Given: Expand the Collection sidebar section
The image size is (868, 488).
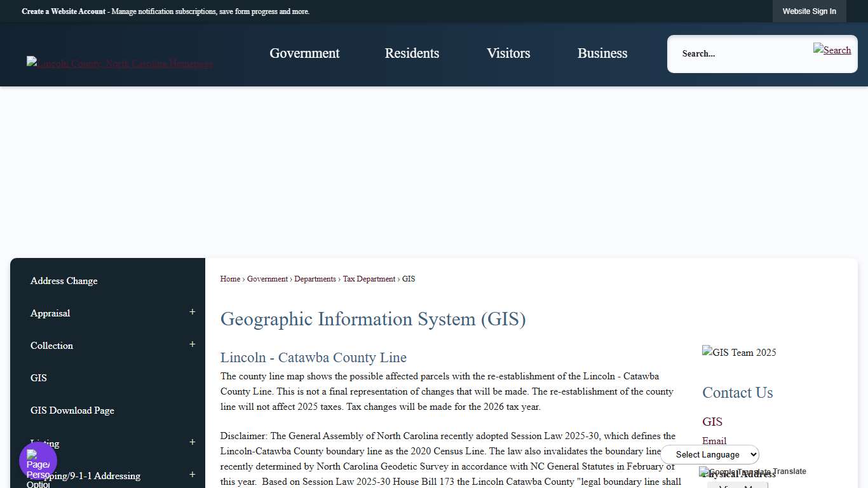Looking at the screenshot, I should click(x=192, y=344).
